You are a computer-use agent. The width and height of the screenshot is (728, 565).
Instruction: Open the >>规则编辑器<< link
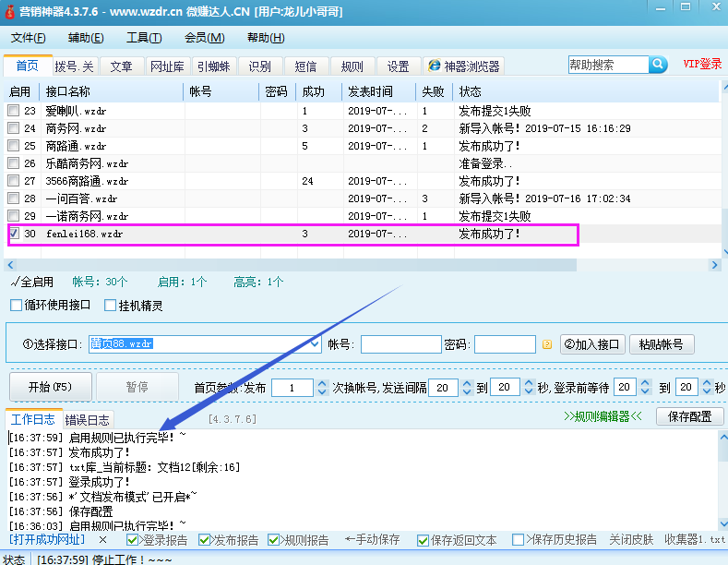coord(603,416)
